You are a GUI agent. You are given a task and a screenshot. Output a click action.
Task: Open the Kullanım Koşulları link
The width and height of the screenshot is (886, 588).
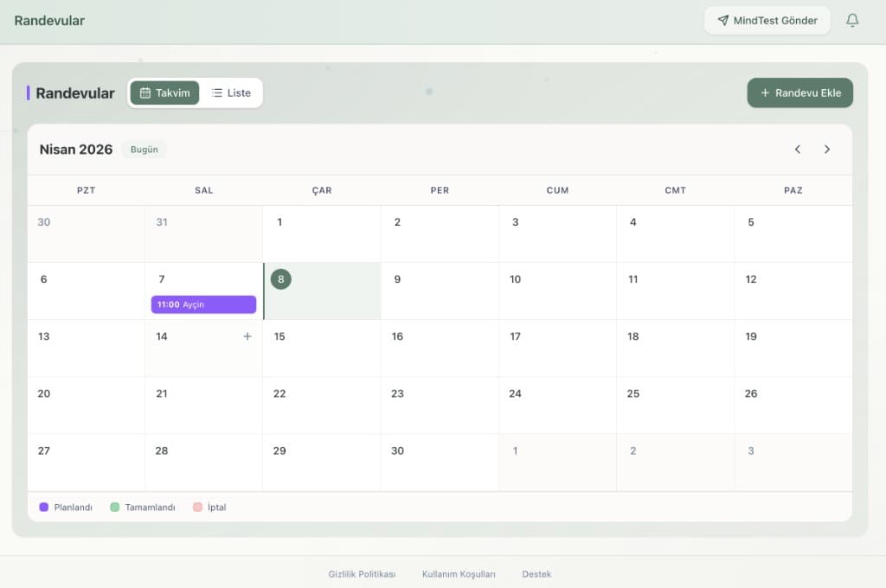[x=459, y=574]
